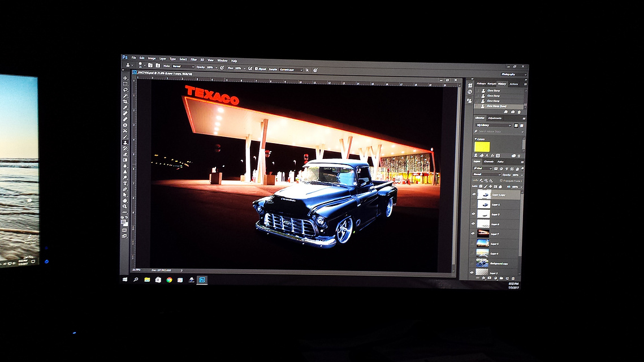The image size is (644, 362).
Task: Create new snapshot in History panel
Action: [x=513, y=112]
